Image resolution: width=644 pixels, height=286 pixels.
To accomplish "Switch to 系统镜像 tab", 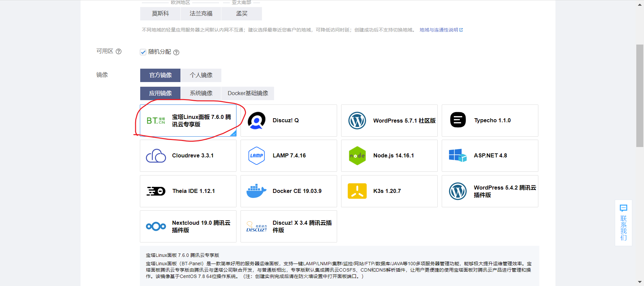I will click(x=201, y=93).
